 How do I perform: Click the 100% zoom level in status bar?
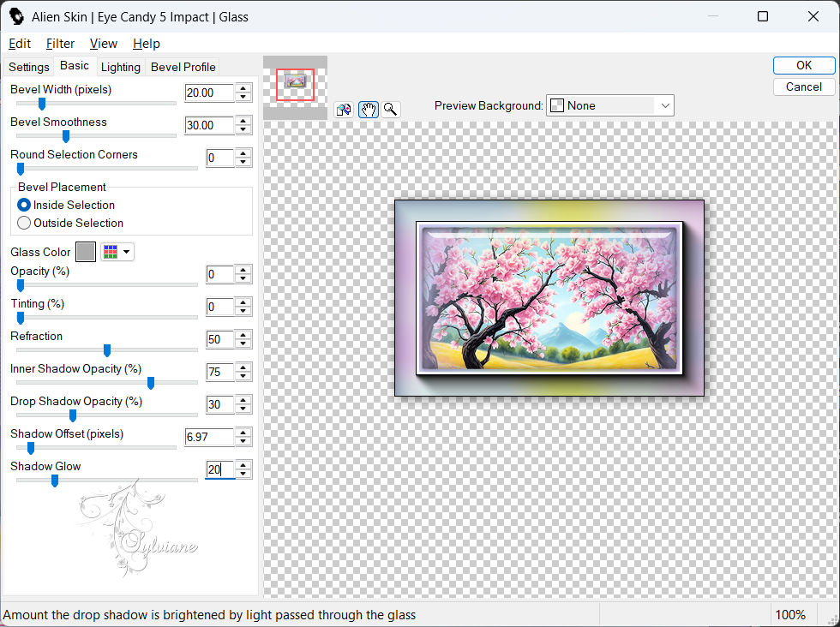point(790,615)
